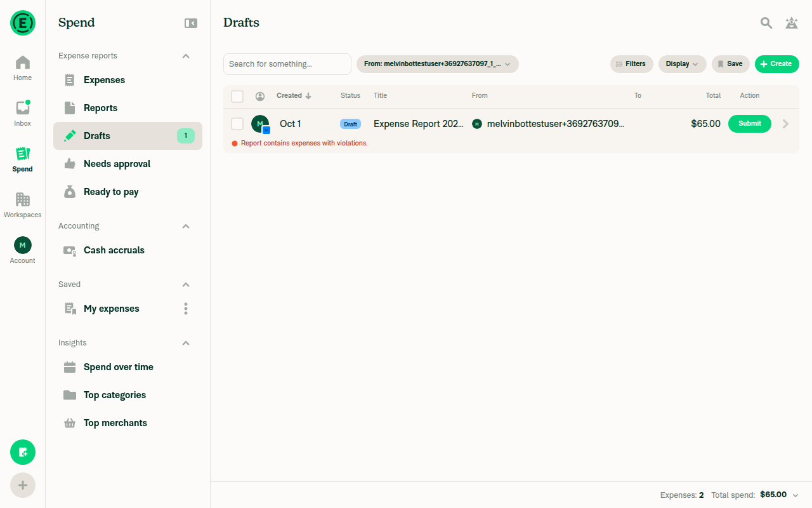Screen dimensions: 812x508
Task: Open search magnifier at top right
Action: (x=766, y=23)
